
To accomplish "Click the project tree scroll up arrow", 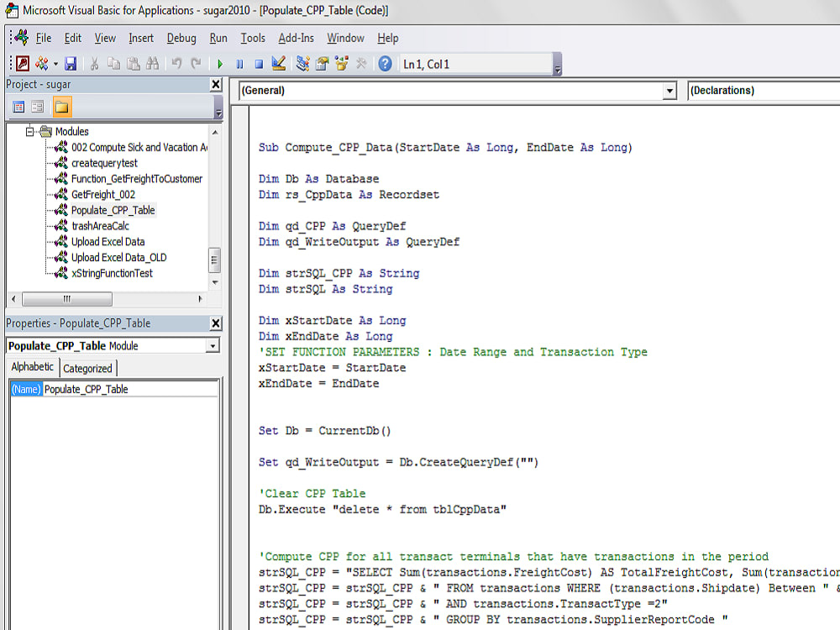I will click(215, 132).
